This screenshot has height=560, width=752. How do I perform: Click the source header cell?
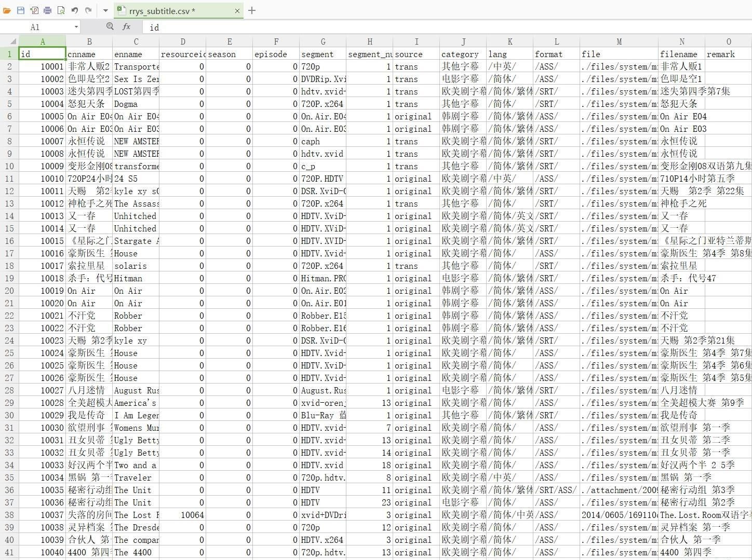[x=417, y=54]
